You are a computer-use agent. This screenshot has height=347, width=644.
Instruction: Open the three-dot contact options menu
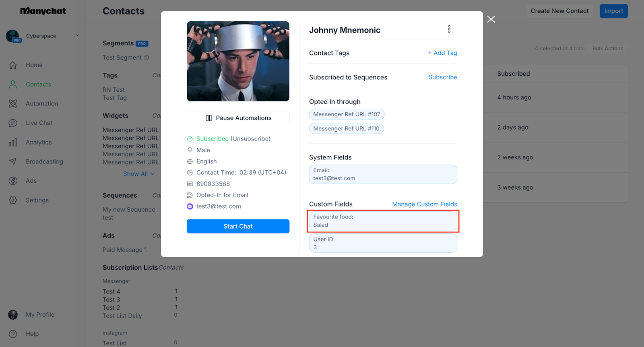pos(449,29)
